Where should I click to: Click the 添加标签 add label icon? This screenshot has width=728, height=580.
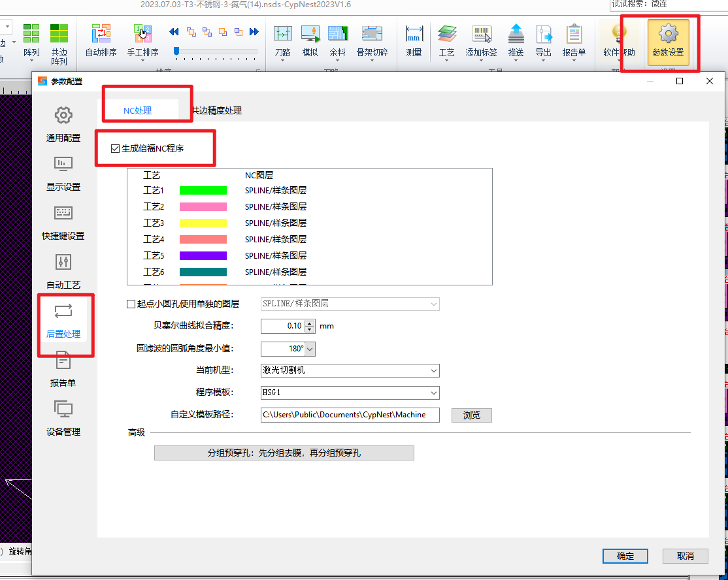pos(481,35)
